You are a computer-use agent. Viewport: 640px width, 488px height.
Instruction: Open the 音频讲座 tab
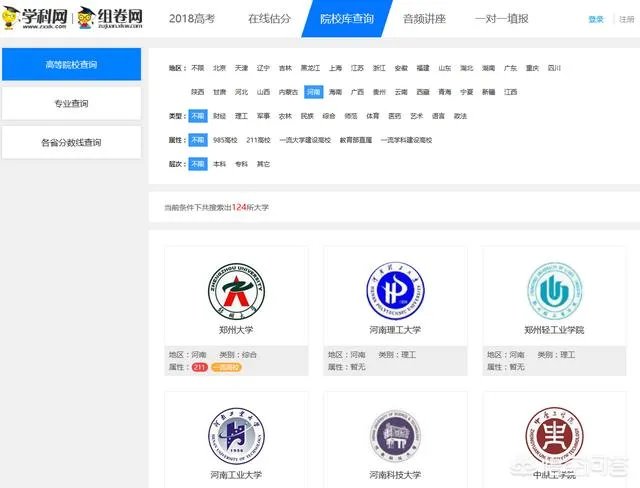tap(424, 19)
